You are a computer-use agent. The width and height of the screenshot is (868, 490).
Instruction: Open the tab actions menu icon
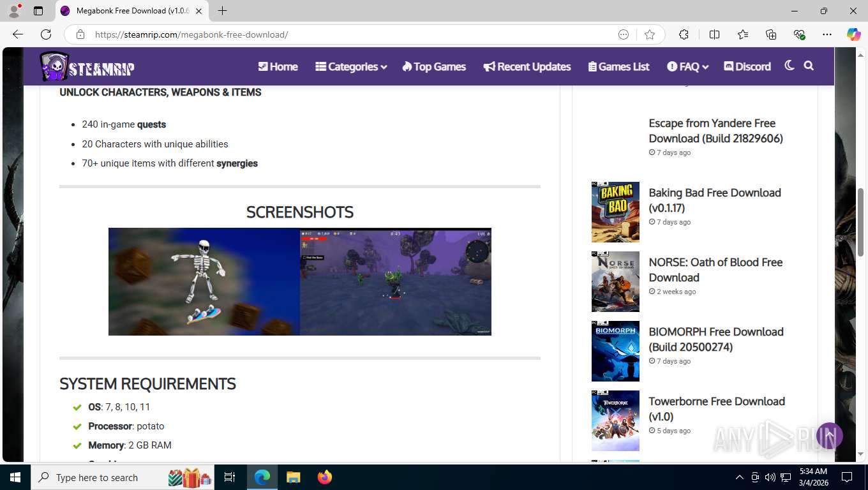pos(38,11)
